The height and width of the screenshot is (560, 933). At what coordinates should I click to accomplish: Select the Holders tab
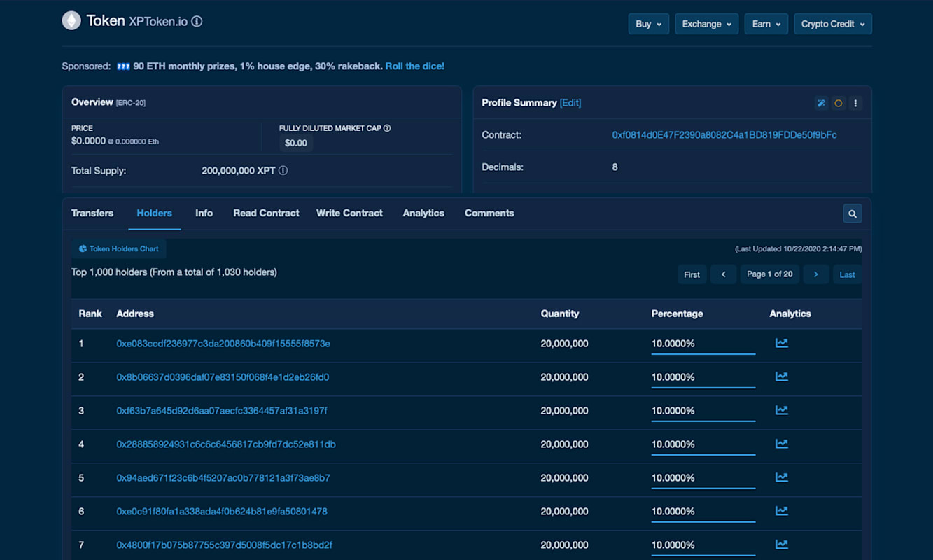pos(154,213)
